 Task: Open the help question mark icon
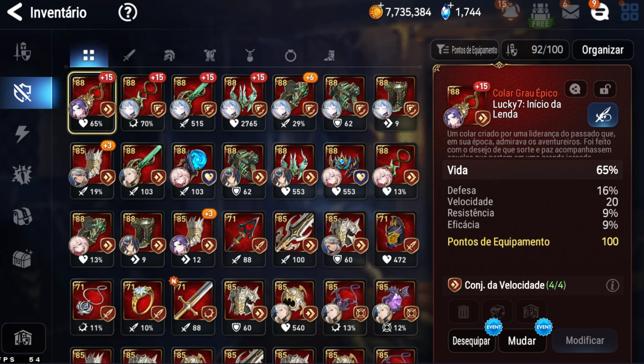127,12
